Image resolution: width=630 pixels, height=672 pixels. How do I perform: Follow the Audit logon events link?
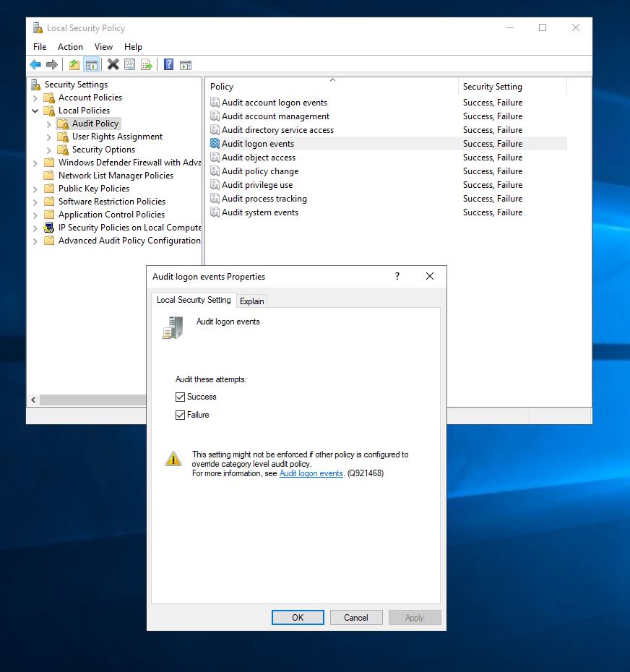(311, 473)
